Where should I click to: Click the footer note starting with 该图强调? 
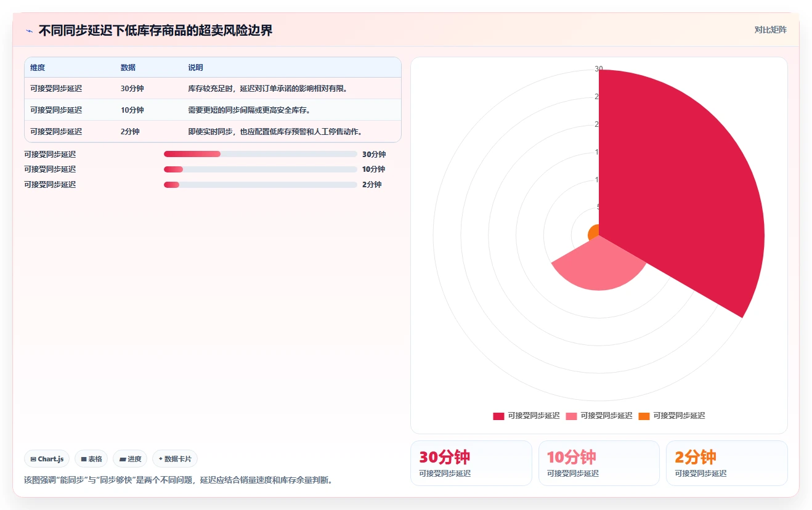pyautogui.click(x=180, y=480)
